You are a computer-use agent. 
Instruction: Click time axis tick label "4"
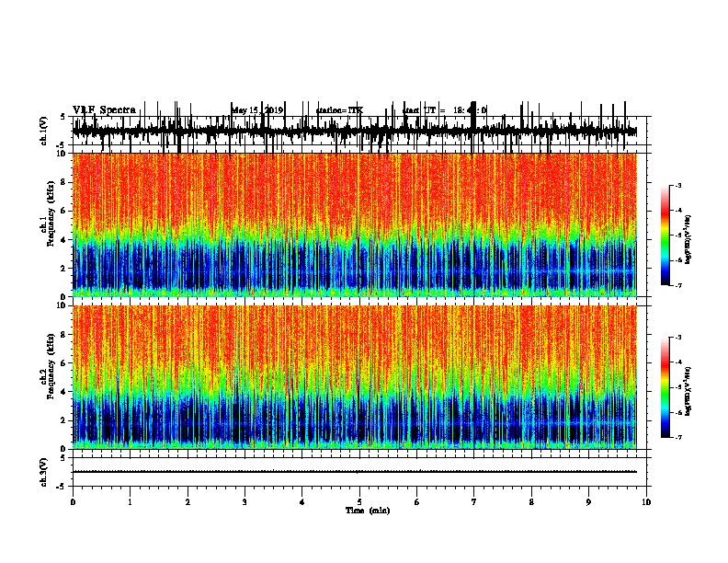(x=302, y=502)
